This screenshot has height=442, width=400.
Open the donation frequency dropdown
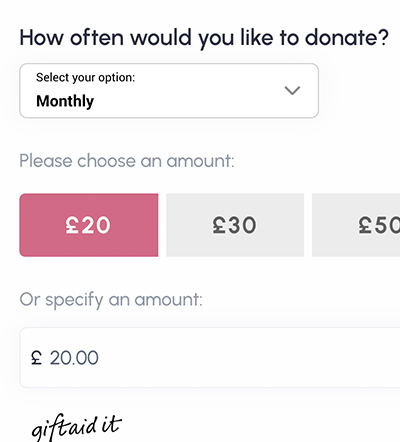tap(169, 91)
